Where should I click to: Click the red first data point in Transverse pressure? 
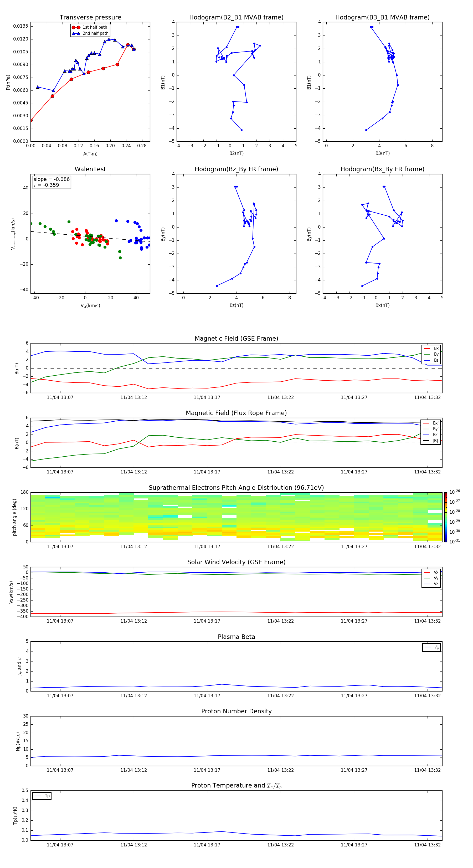click(x=31, y=120)
